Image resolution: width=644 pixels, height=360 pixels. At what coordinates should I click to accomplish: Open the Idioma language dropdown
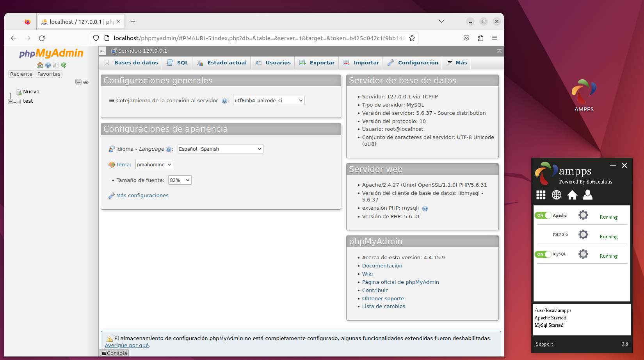pos(221,149)
